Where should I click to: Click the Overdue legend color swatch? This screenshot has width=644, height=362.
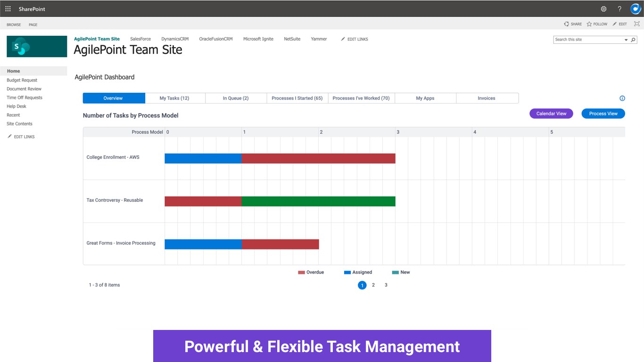[302, 272]
